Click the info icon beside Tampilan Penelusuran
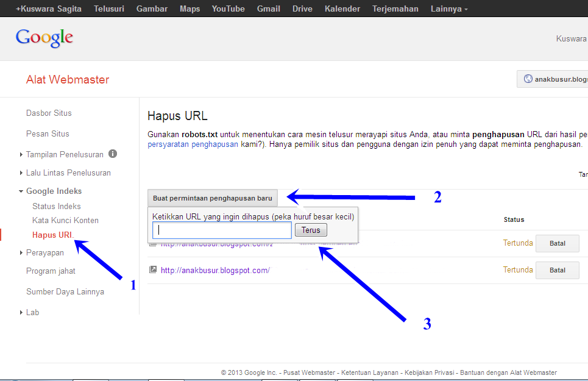588x381 pixels. 113,154
